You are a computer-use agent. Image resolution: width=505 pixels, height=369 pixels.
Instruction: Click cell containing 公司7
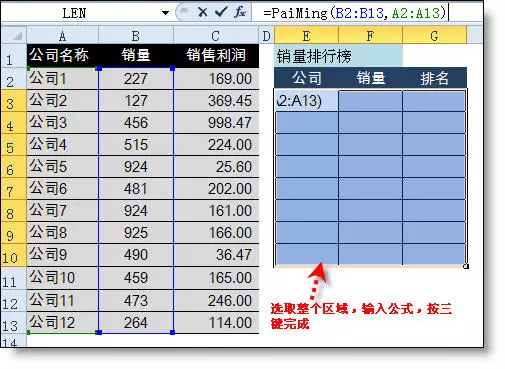[62, 211]
